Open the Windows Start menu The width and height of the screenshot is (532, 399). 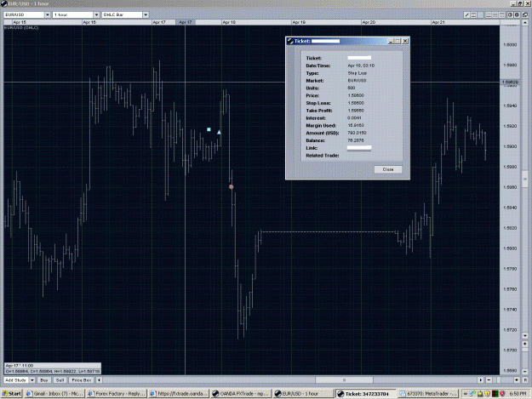(12, 394)
